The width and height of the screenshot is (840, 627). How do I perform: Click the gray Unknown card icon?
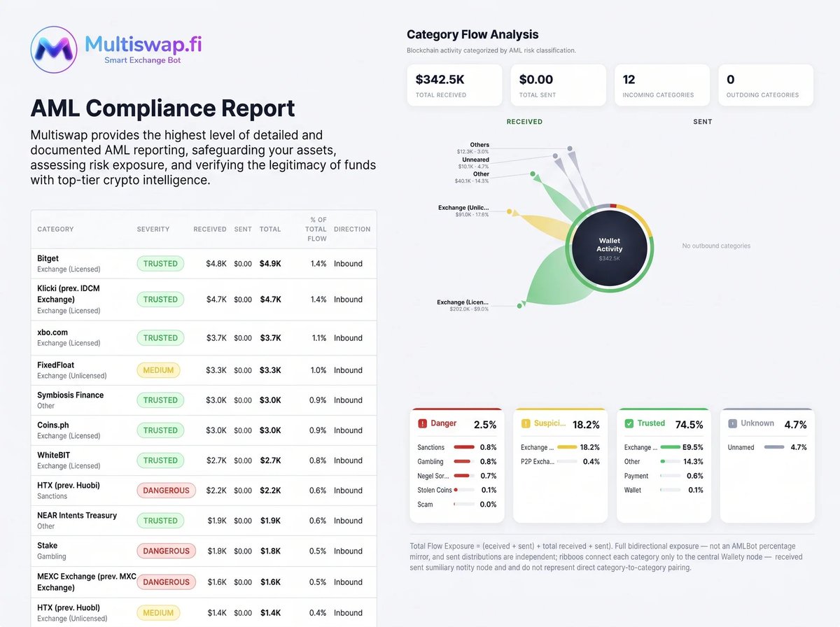733,423
